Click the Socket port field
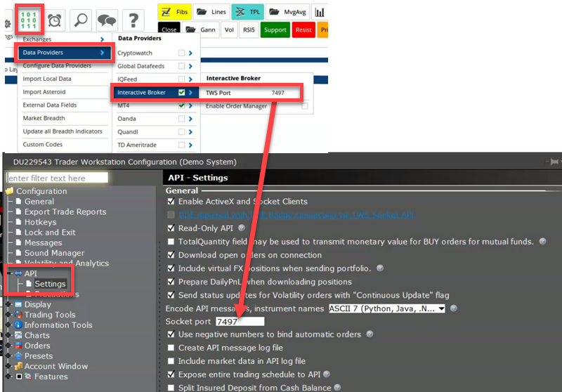562x392 pixels. point(240,322)
